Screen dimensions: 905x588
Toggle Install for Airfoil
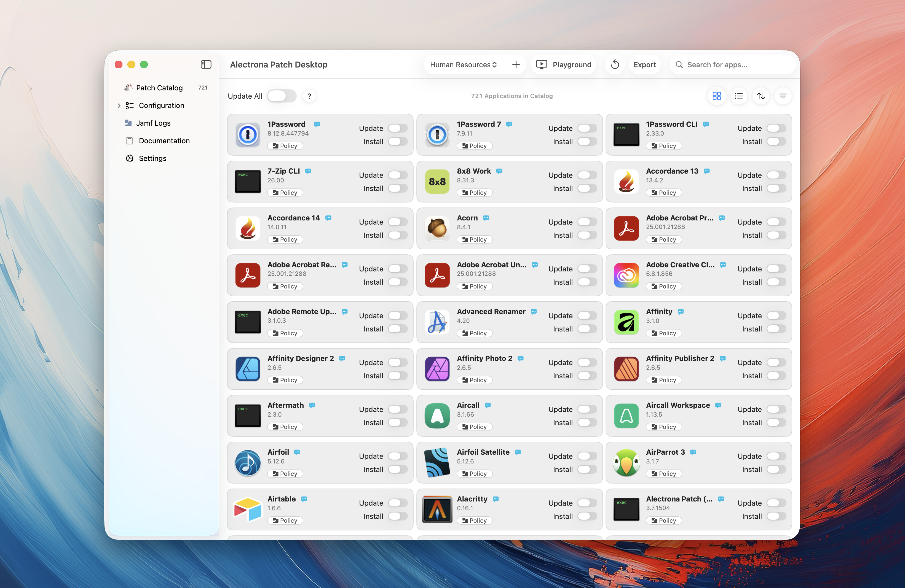(x=397, y=469)
